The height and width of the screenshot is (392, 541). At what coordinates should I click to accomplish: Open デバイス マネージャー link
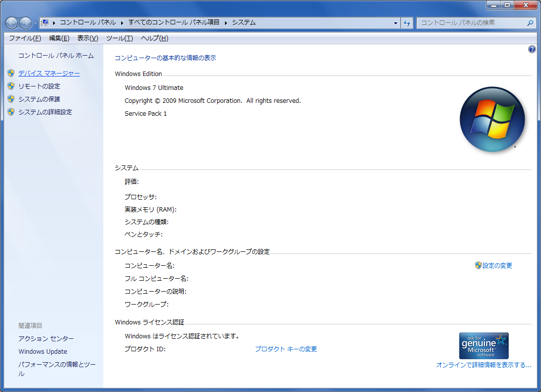(x=49, y=74)
